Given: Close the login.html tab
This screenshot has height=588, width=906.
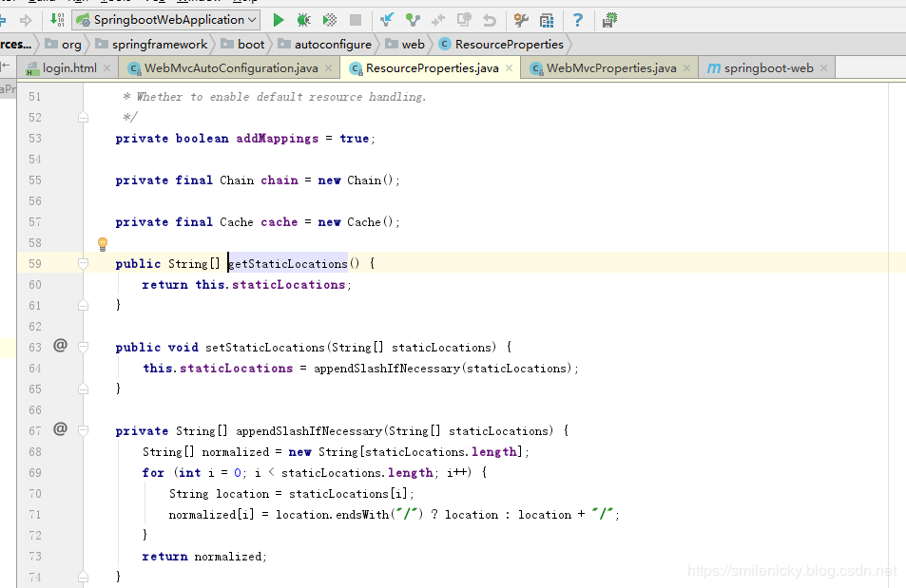Looking at the screenshot, I should click(106, 68).
